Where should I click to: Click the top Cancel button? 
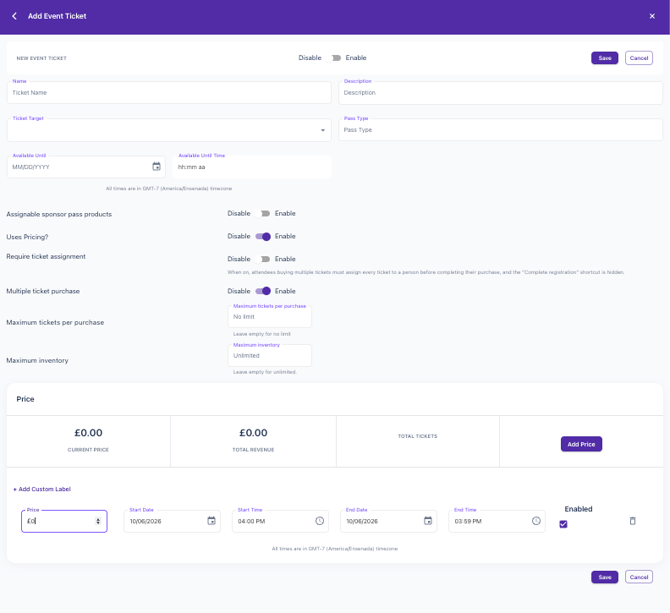click(x=639, y=58)
